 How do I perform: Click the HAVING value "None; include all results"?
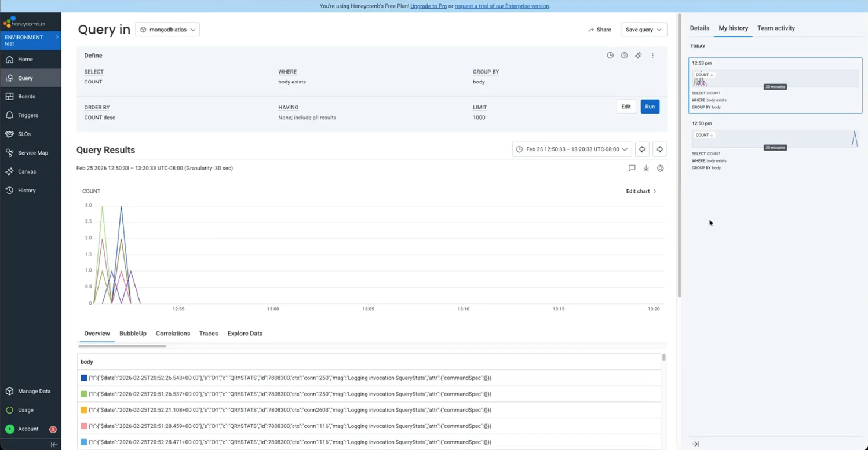(307, 118)
